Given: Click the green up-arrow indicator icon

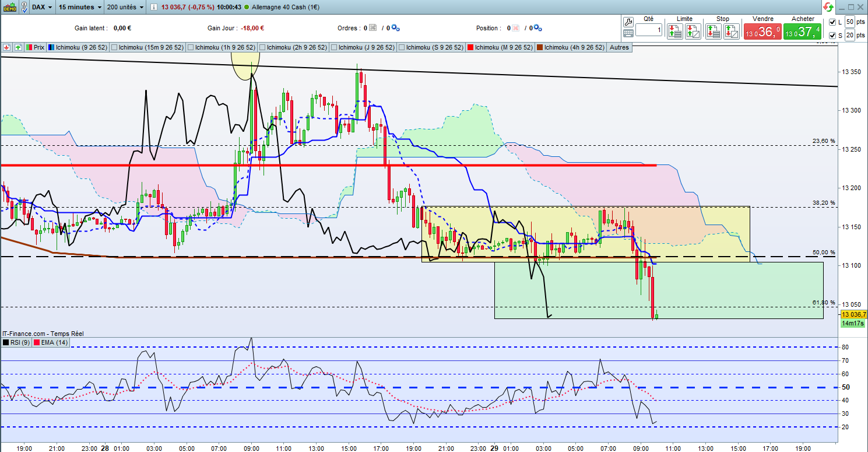Looking at the screenshot, I should pyautogui.click(x=19, y=47).
